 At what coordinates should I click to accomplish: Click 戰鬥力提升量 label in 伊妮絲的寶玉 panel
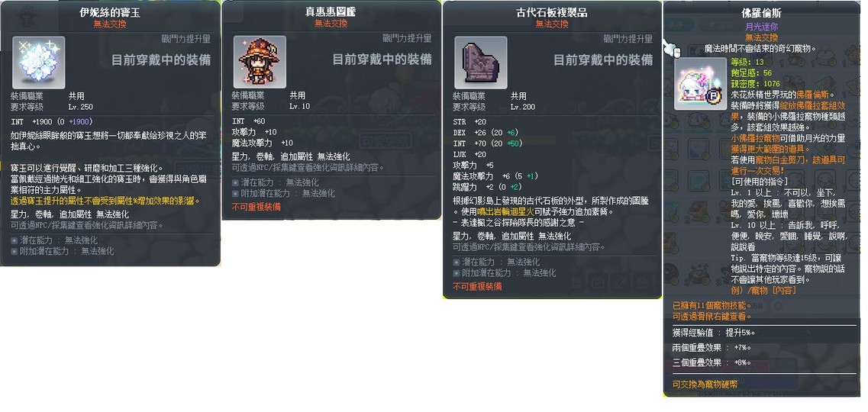pos(186,39)
